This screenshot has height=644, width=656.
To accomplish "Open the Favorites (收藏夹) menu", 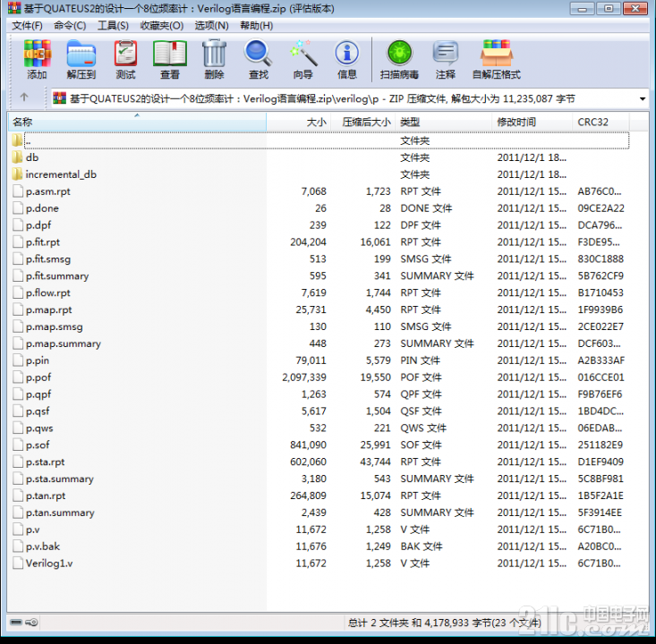I will (161, 26).
